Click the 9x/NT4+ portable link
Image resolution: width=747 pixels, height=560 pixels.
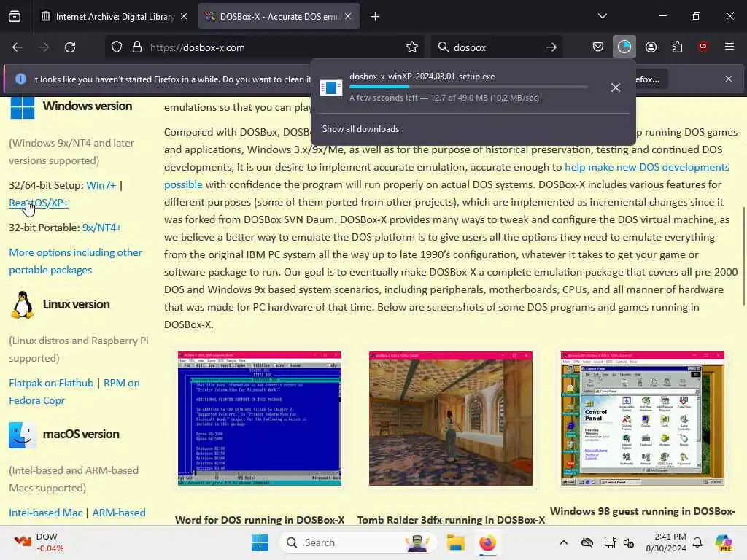coord(102,227)
